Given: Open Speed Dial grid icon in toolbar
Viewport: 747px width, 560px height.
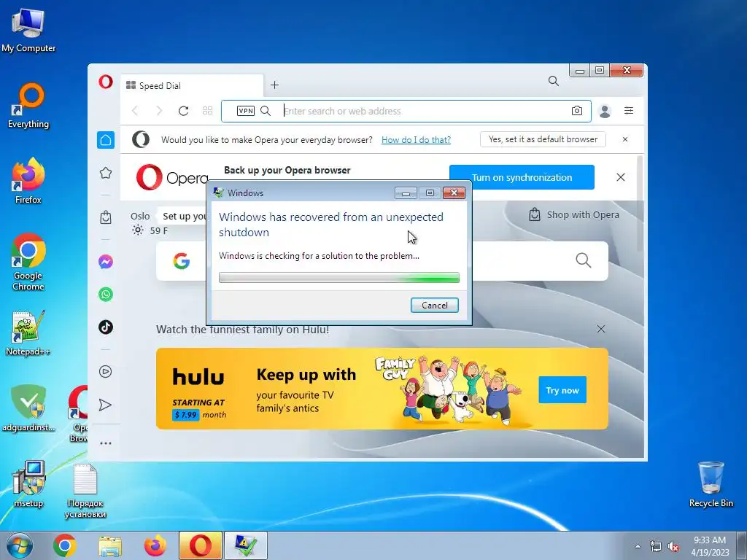Looking at the screenshot, I should [x=207, y=111].
